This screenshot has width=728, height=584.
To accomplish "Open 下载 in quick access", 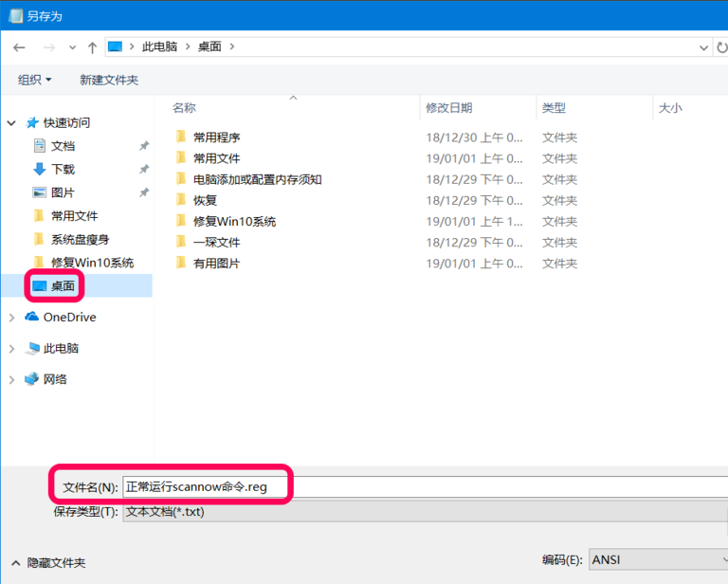I will click(x=63, y=169).
